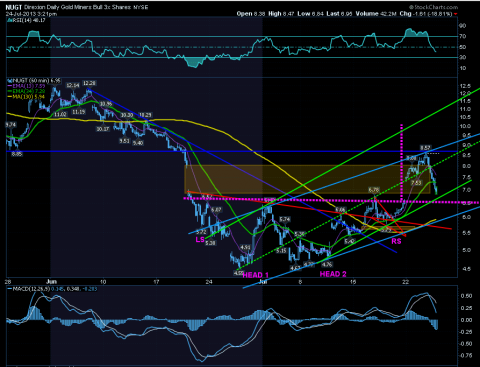
Task: Click the Jul label on the date axis
Action: tap(263, 282)
